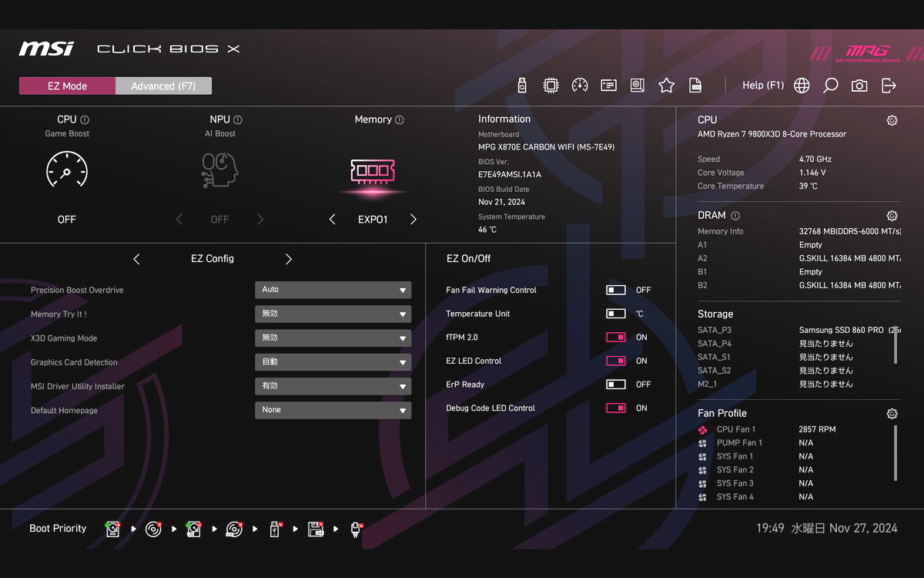Click EXPO1 memory profile text

373,220
